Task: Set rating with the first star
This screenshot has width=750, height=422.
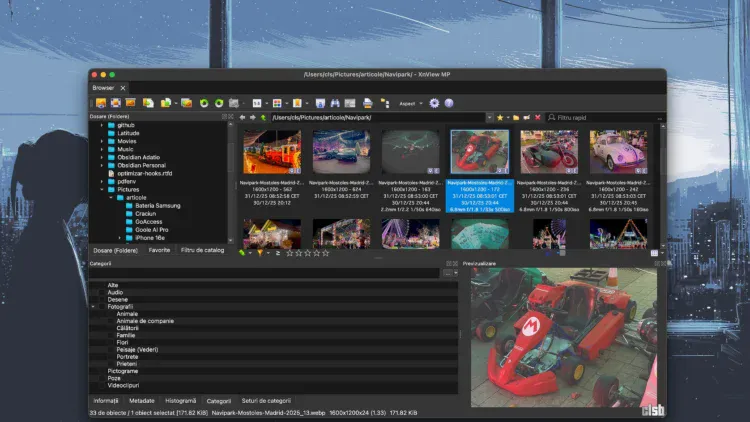Action: point(290,253)
